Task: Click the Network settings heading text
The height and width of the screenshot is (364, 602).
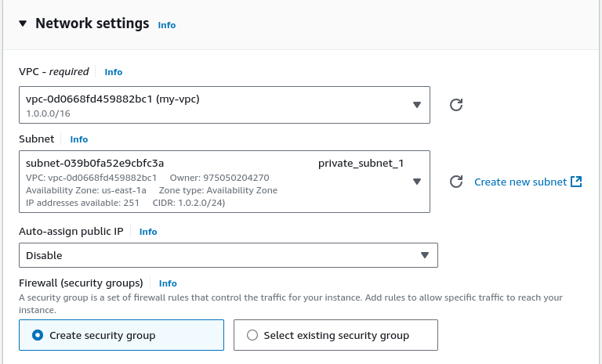Action: tap(92, 23)
